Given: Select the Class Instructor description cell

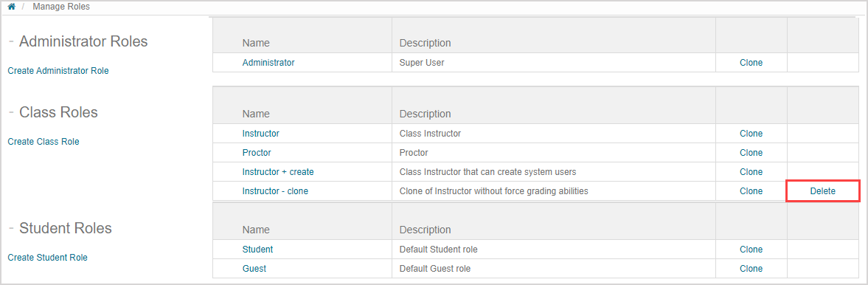Looking at the screenshot, I should pos(554,134).
